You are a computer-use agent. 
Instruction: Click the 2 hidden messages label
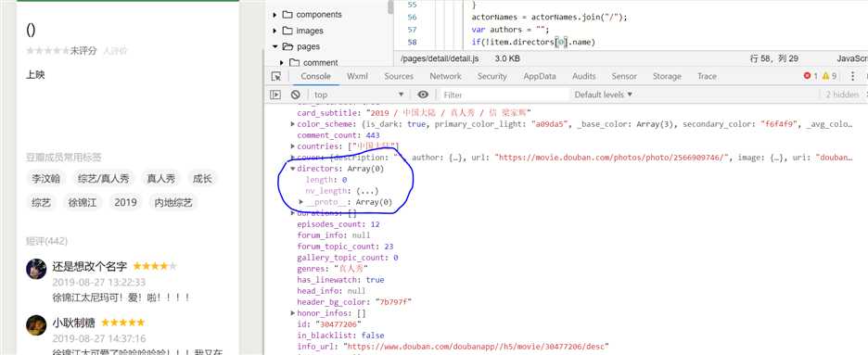(842, 95)
